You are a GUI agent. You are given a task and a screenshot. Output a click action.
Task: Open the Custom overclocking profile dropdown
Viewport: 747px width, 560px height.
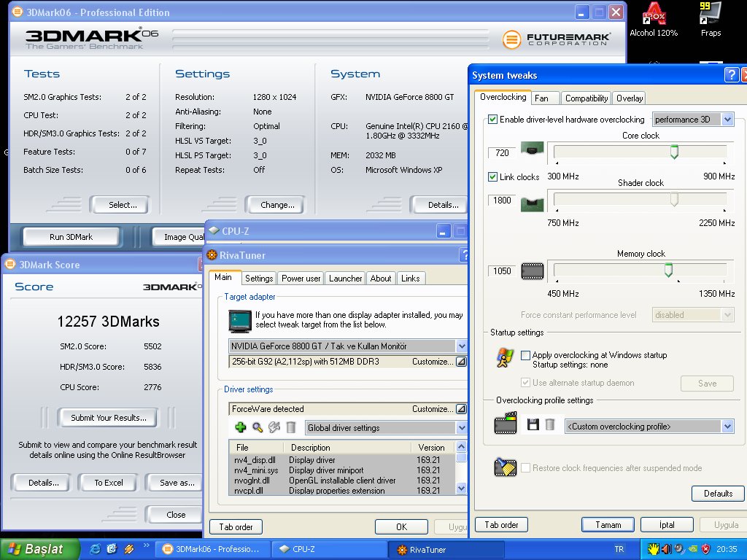[649, 426]
